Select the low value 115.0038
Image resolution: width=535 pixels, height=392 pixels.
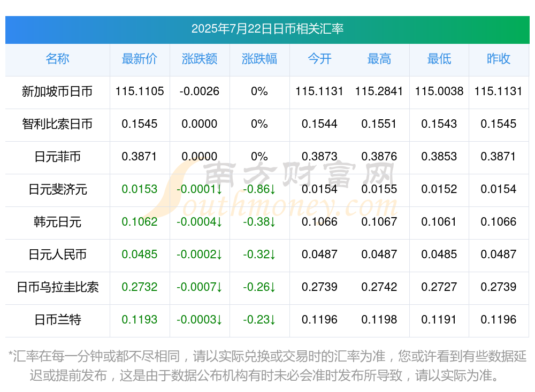[439, 91]
